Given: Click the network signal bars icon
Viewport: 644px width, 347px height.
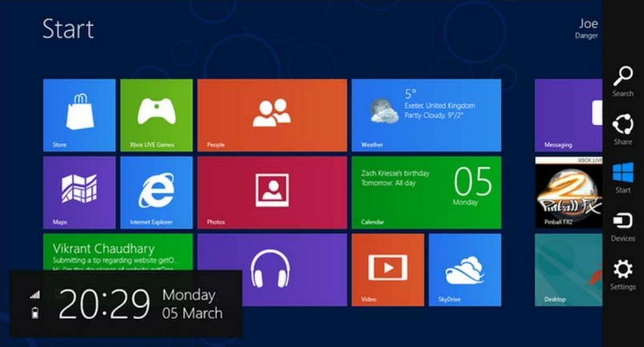Looking at the screenshot, I should (35, 295).
